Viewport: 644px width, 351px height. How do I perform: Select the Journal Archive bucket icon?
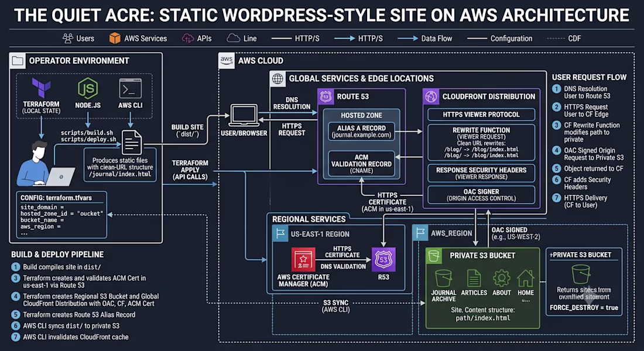pyautogui.click(x=443, y=278)
